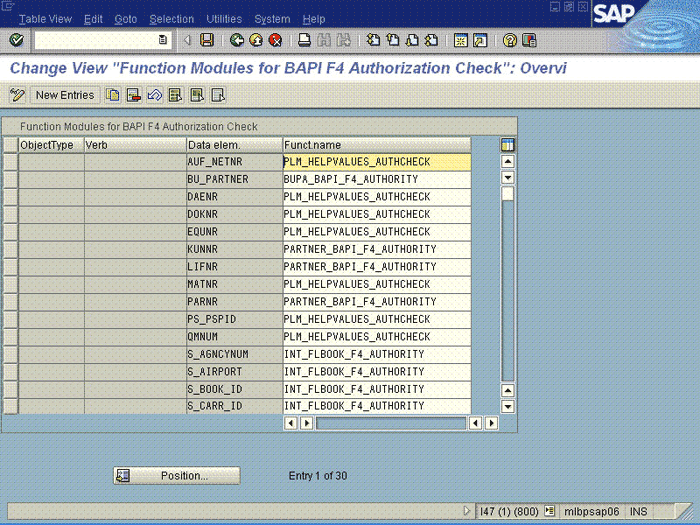The height and width of the screenshot is (525, 700).
Task: Select row marker for KUNNR
Action: [x=10, y=249]
